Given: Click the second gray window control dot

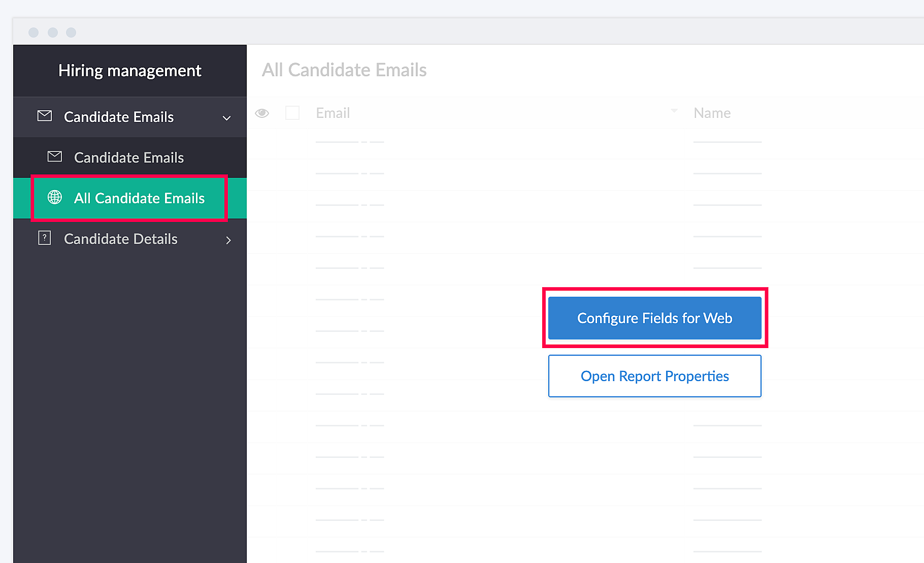Looking at the screenshot, I should coord(53,33).
